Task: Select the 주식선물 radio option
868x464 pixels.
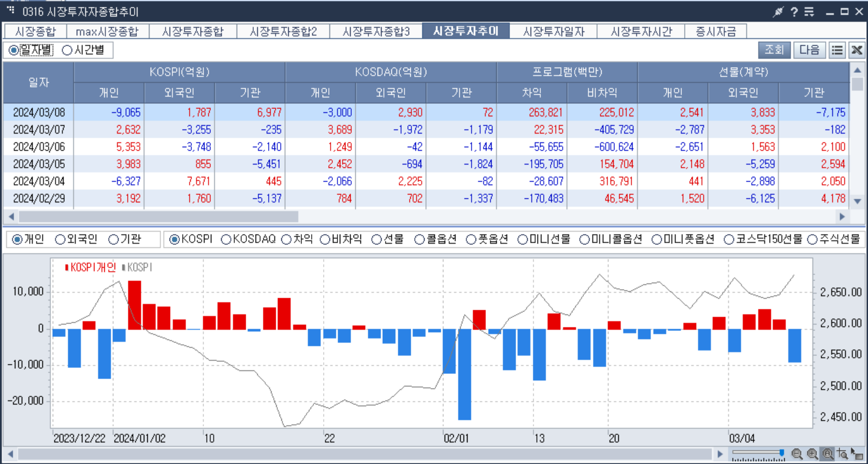Action: coord(812,240)
